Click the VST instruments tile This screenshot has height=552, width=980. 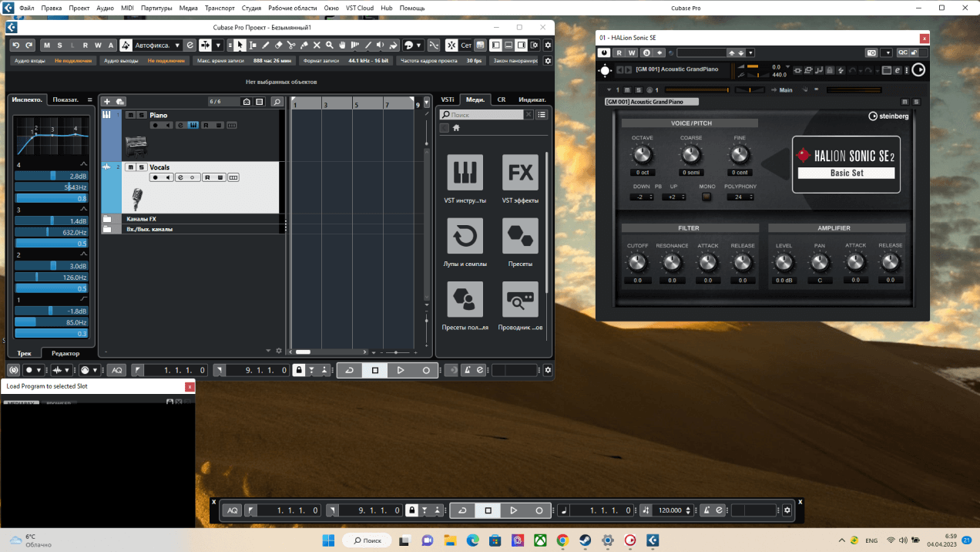click(x=465, y=179)
